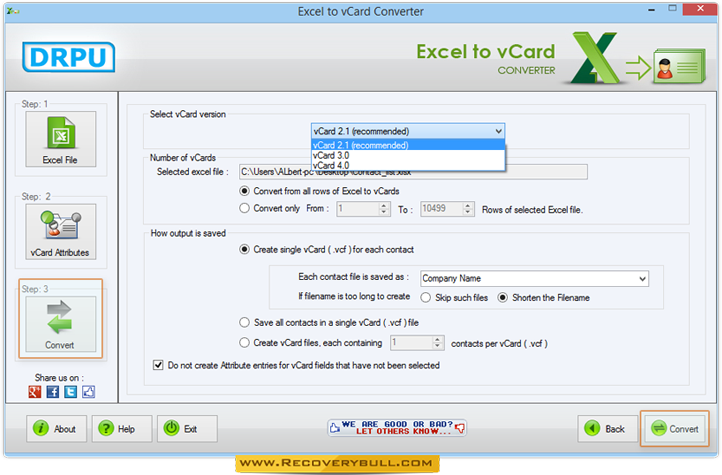
Task: Select the Step 3 Convert icon
Action: click(x=61, y=324)
